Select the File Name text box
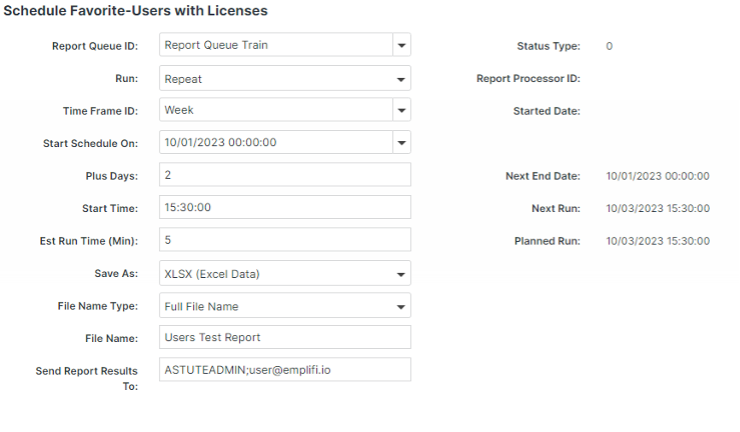Screen dimensions: 740x432 tap(284, 338)
